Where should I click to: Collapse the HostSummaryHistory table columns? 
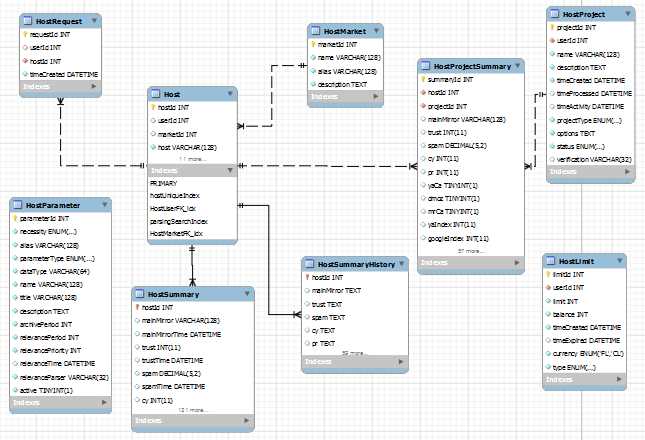[x=401, y=264]
